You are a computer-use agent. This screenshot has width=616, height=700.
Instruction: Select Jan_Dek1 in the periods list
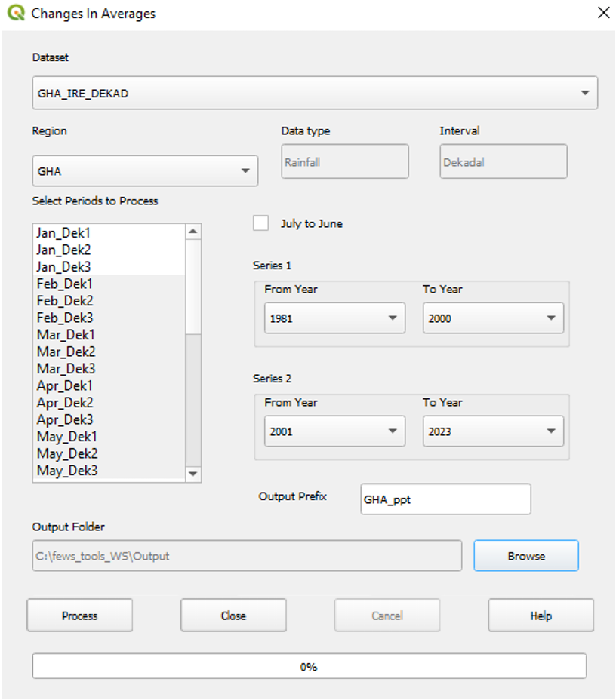click(63, 233)
